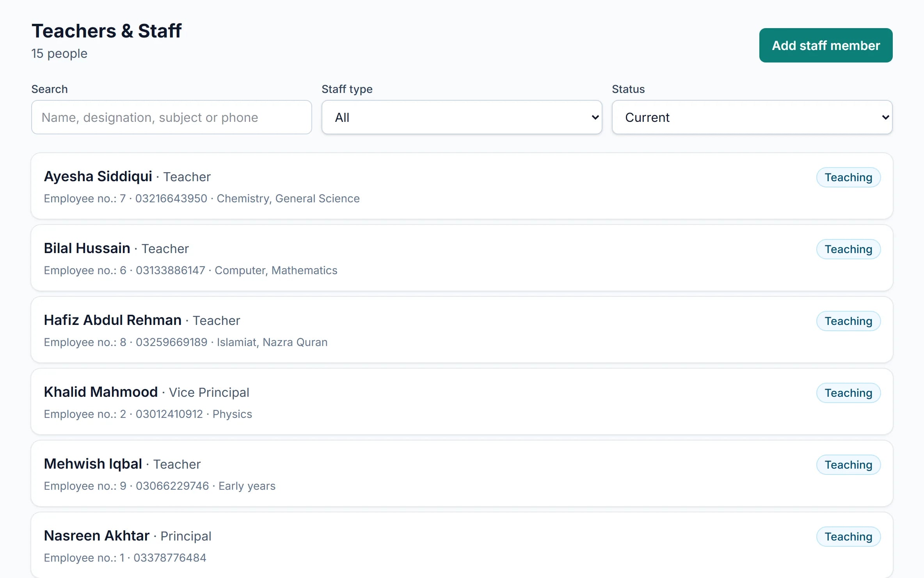Click the Teachers & Staff page heading
The width and height of the screenshot is (924, 578).
pyautogui.click(x=107, y=31)
